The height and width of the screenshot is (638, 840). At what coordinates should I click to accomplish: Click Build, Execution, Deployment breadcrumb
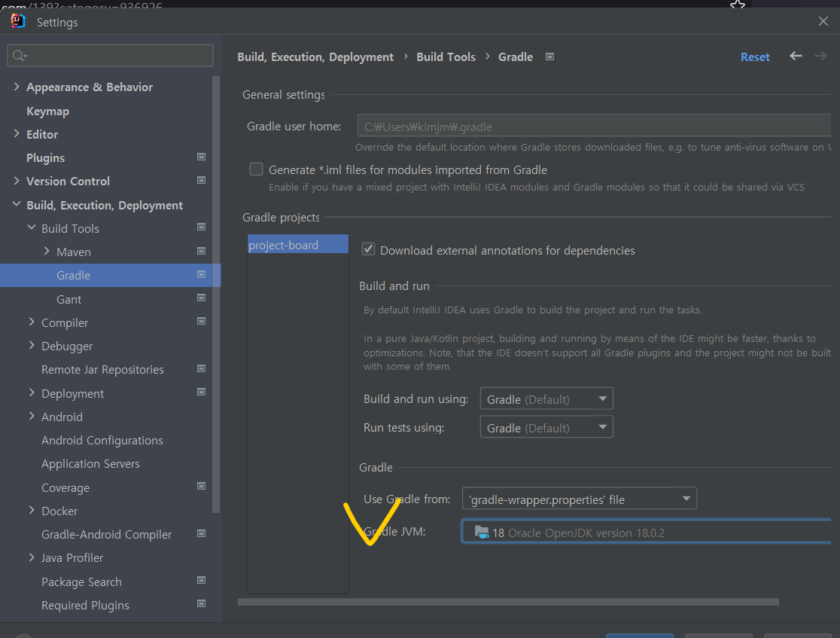315,56
